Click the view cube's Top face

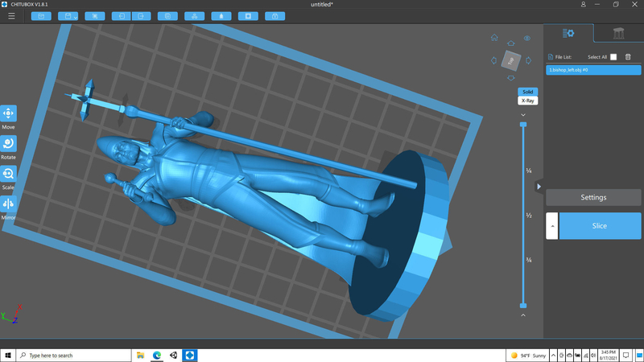point(510,60)
